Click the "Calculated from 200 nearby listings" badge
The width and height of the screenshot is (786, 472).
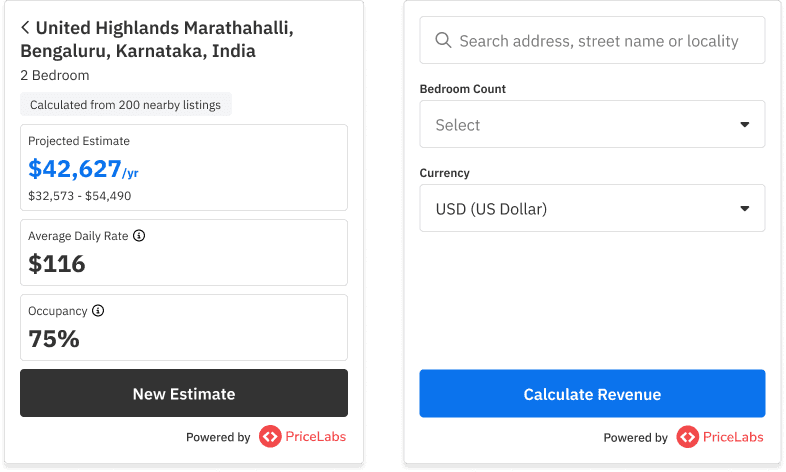point(126,104)
